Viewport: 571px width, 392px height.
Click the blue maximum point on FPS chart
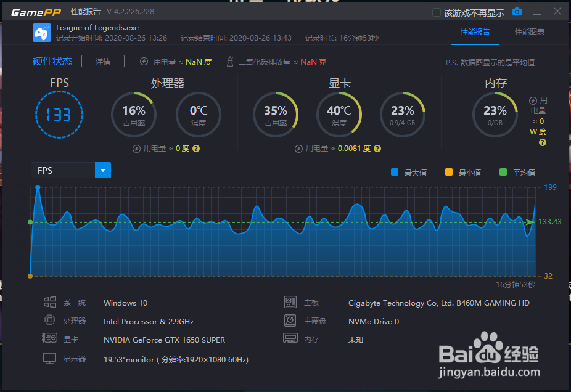38,187
